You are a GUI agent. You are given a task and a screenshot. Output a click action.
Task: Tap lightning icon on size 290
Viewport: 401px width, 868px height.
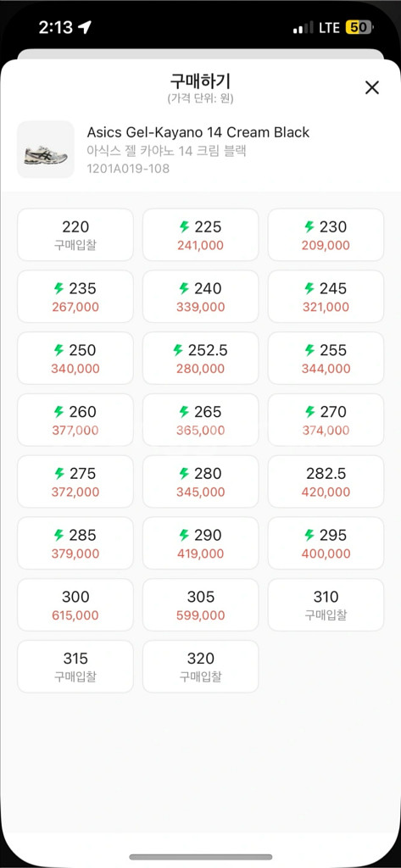(x=185, y=536)
